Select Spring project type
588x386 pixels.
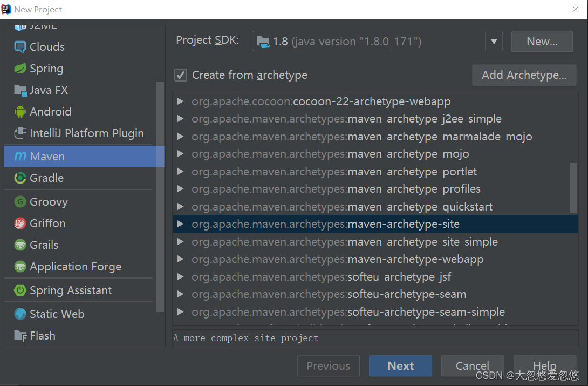[80, 68]
